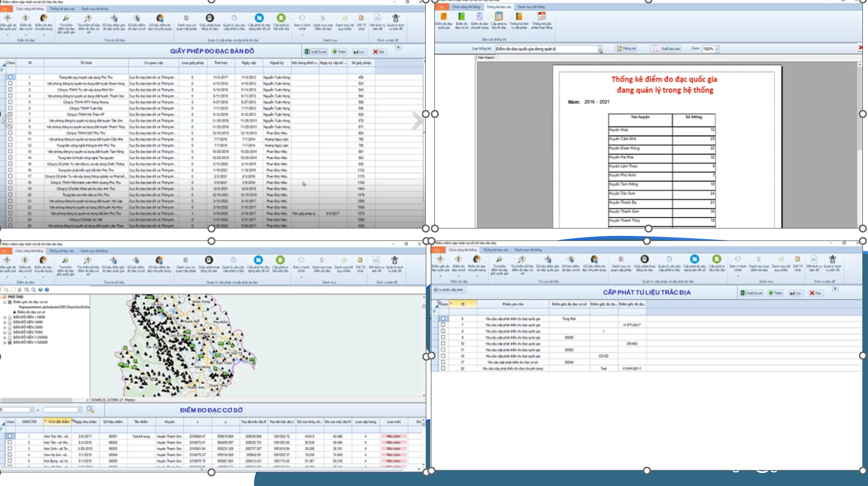Screen dimensions: 868x486
Task: Expand the BẢN ĐỒ NỀN 10000 tree node
Action: [x=5, y=322]
